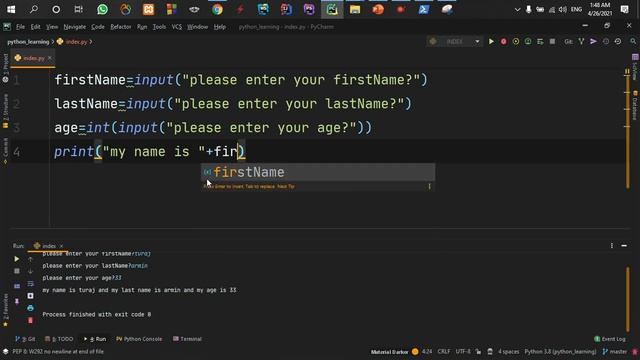Open Chrome from Windows taskbar
640x360 pixels.
(x=217, y=9)
